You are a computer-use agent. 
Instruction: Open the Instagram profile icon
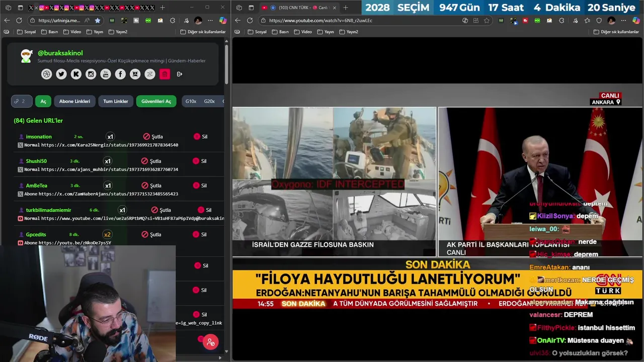click(x=91, y=74)
